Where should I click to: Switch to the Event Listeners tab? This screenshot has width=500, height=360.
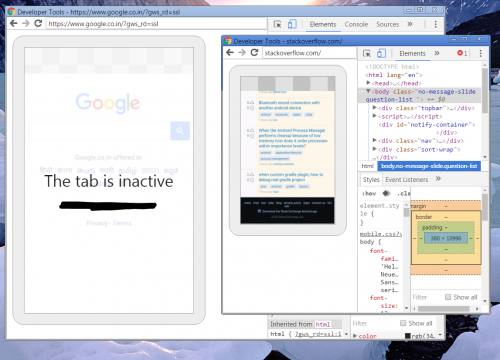point(407,180)
